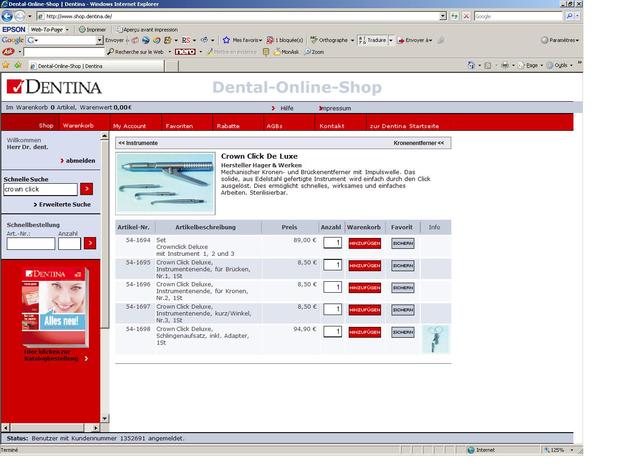This screenshot has height=465, width=640.
Task: Open the zoom level 125% dropdown
Action: pos(575,450)
